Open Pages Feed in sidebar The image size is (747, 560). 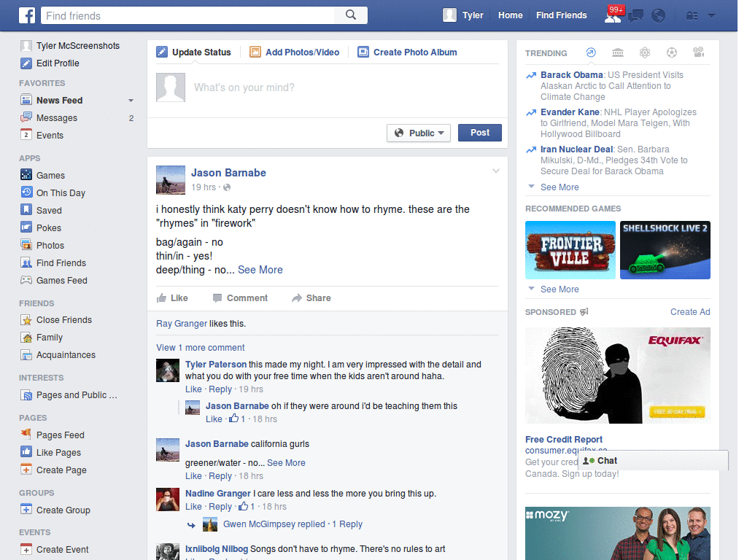(60, 435)
